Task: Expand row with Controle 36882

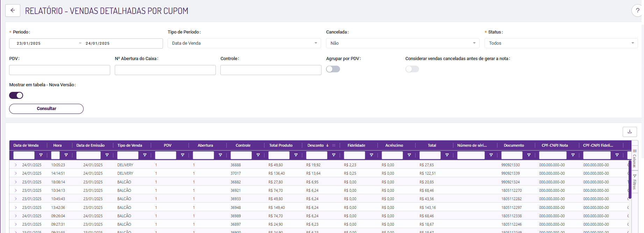Action: pos(16,182)
